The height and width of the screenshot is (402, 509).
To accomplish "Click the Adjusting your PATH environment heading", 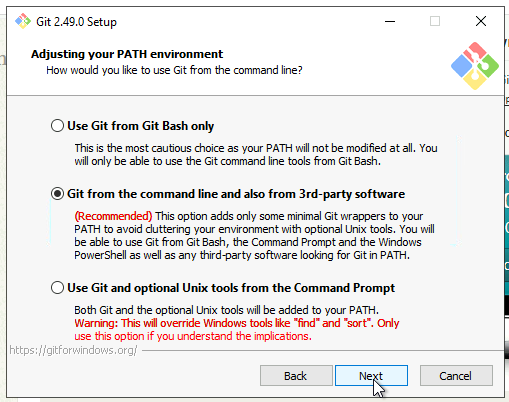I will (x=127, y=54).
